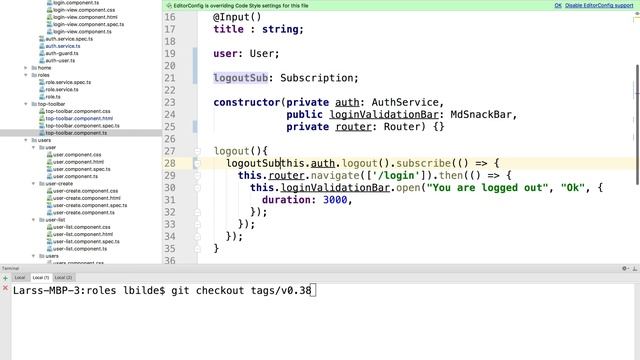Screen dimensions: 640x360
Task: Open user-list.component.spec.ts file
Action: tap(83, 242)
